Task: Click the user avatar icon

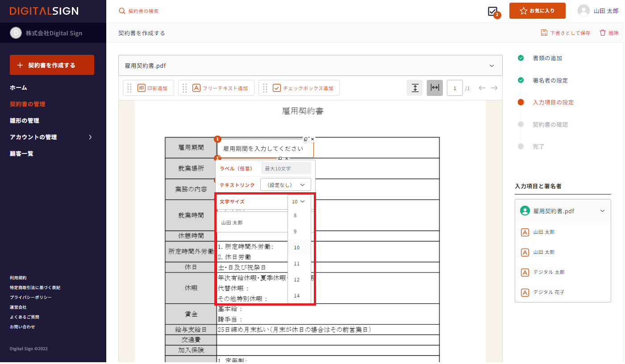Action: [583, 11]
